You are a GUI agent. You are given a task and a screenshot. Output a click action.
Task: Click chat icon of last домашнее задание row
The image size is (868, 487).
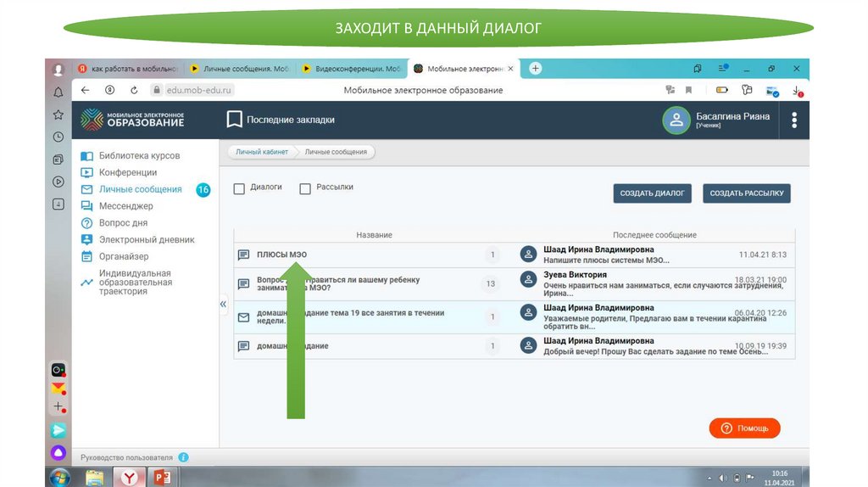243,346
